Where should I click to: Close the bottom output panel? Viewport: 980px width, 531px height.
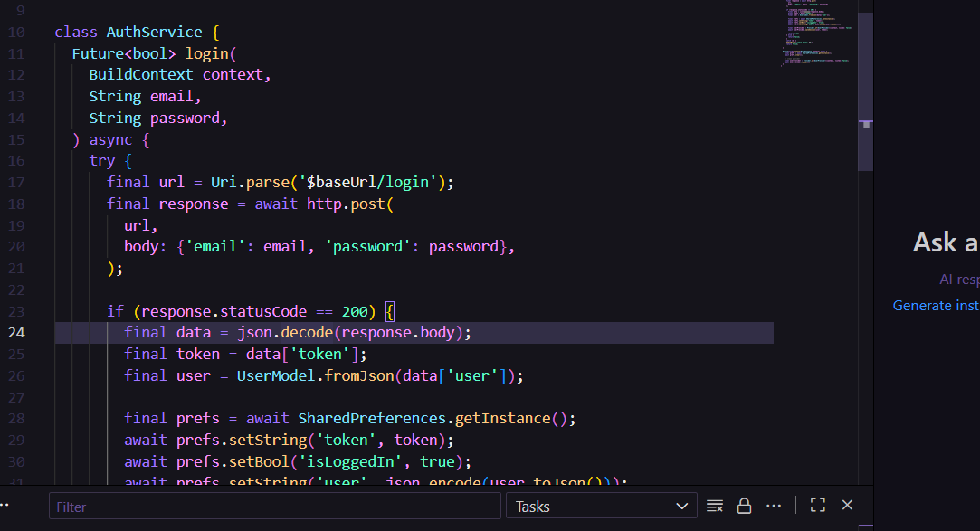pyautogui.click(x=847, y=506)
